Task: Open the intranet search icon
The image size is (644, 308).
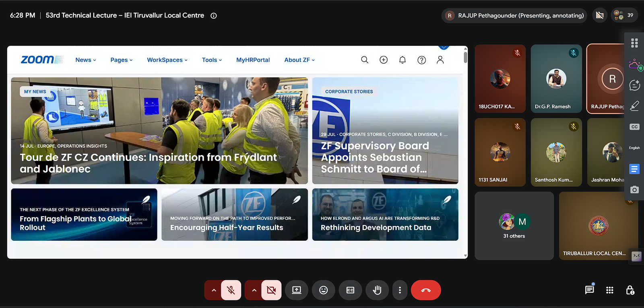Action: (x=365, y=60)
